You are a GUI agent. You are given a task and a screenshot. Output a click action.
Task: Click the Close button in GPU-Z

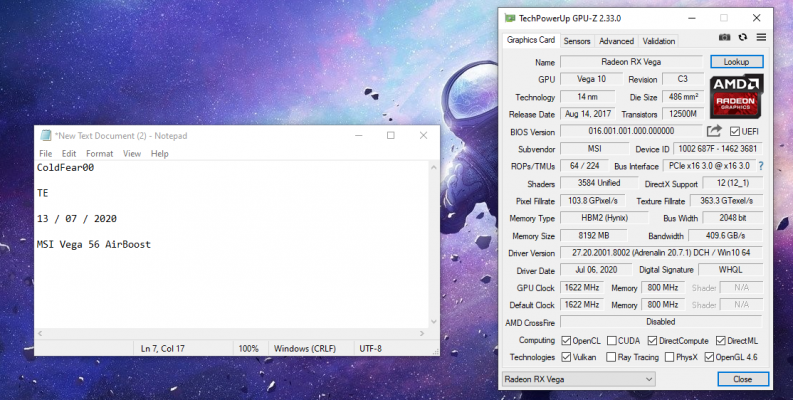pos(743,379)
